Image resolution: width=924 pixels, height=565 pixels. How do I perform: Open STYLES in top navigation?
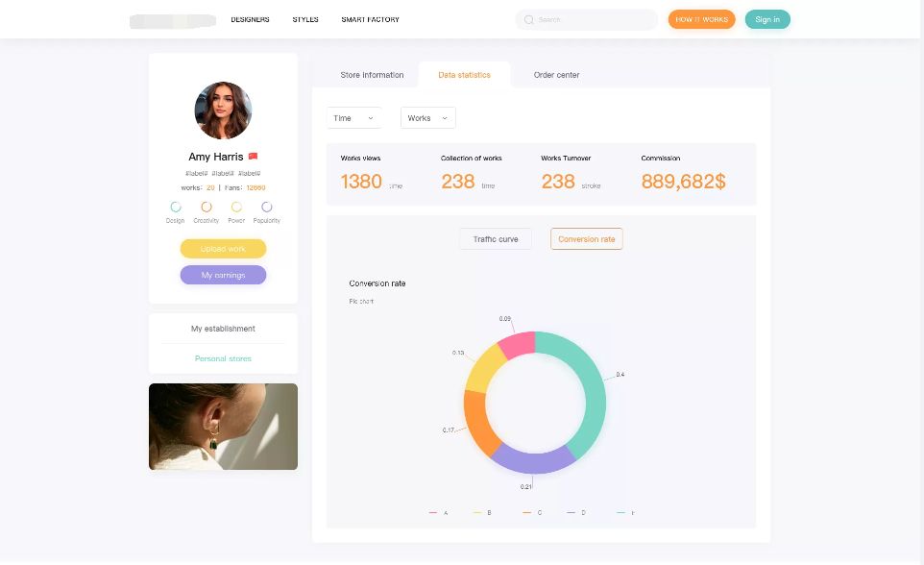305,19
